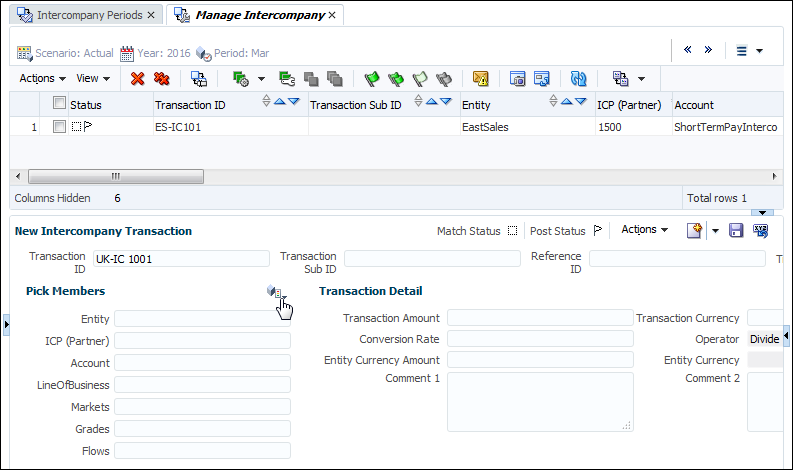Open the Operator Divide dropdown
Screen dimensions: 793x470
pos(765,339)
